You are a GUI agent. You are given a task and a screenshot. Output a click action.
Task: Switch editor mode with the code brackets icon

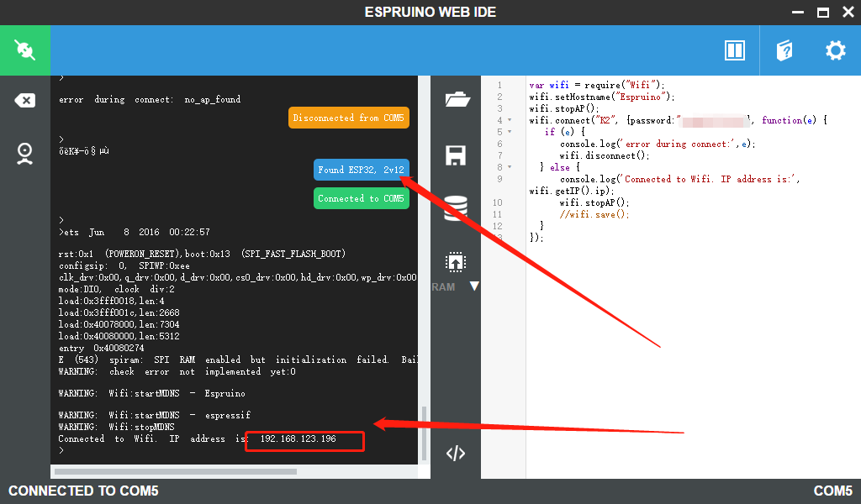(x=456, y=453)
